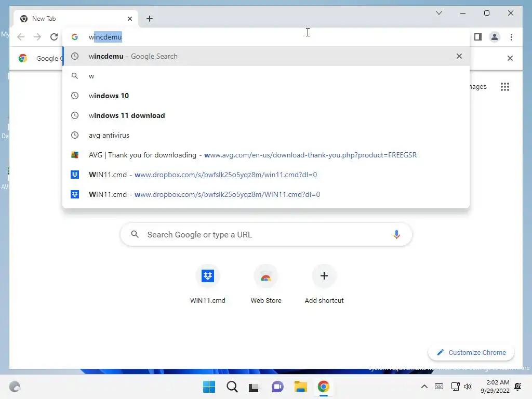Open Task View on the taskbar
Screen dimensions: 532x399
click(254, 387)
